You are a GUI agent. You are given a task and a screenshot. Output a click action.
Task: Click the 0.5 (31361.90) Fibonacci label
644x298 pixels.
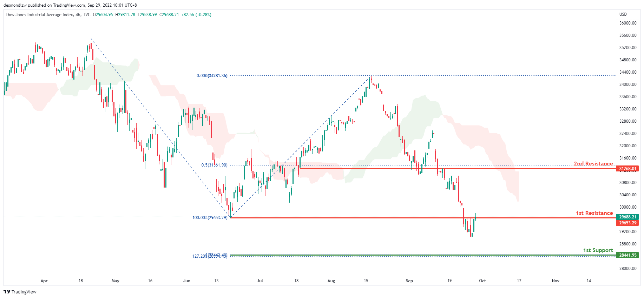tap(214, 165)
